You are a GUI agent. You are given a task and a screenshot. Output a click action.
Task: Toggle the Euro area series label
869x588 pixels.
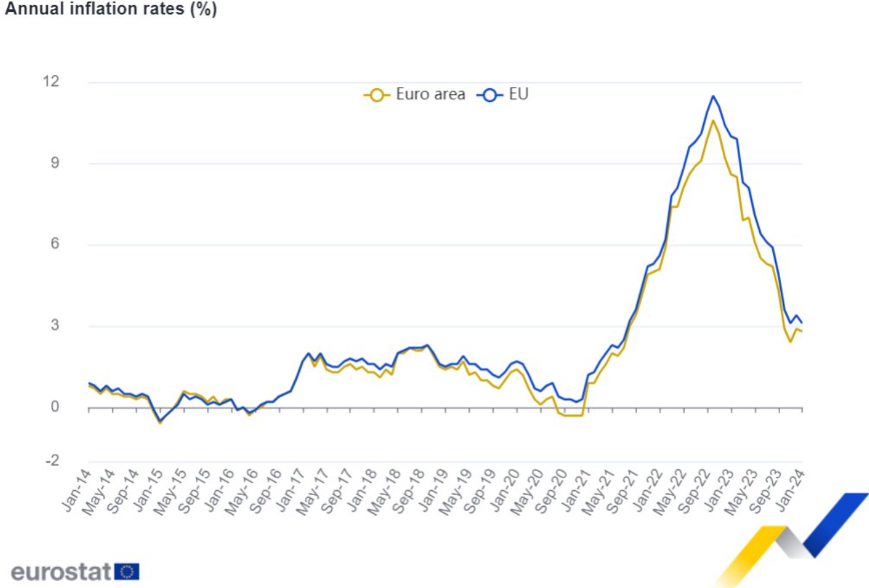430,95
